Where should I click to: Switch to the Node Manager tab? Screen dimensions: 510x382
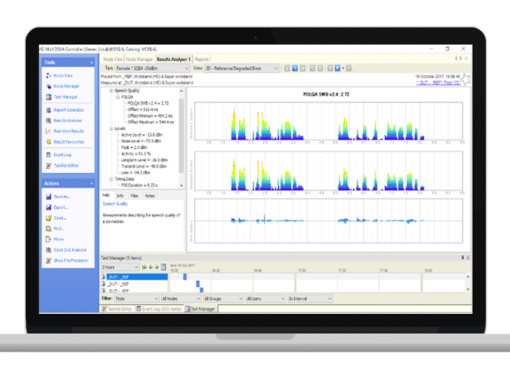[139, 59]
